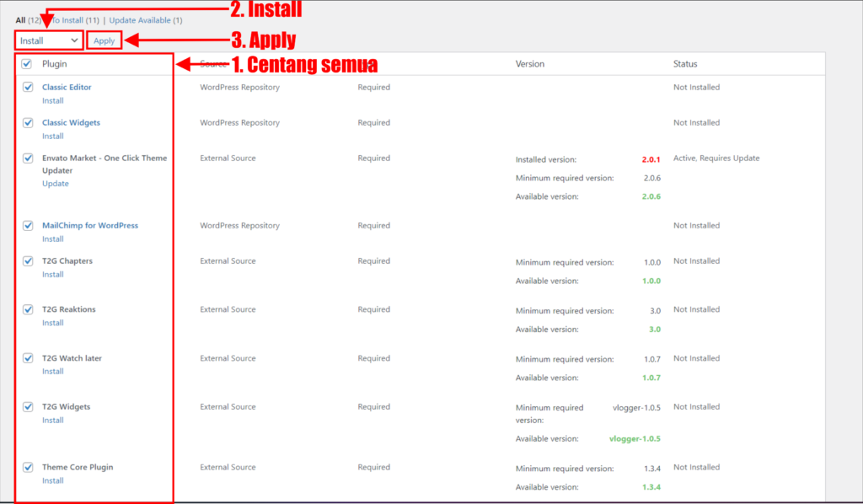This screenshot has height=504, width=863.
Task: Sort by the Plugin column header
Action: point(55,64)
